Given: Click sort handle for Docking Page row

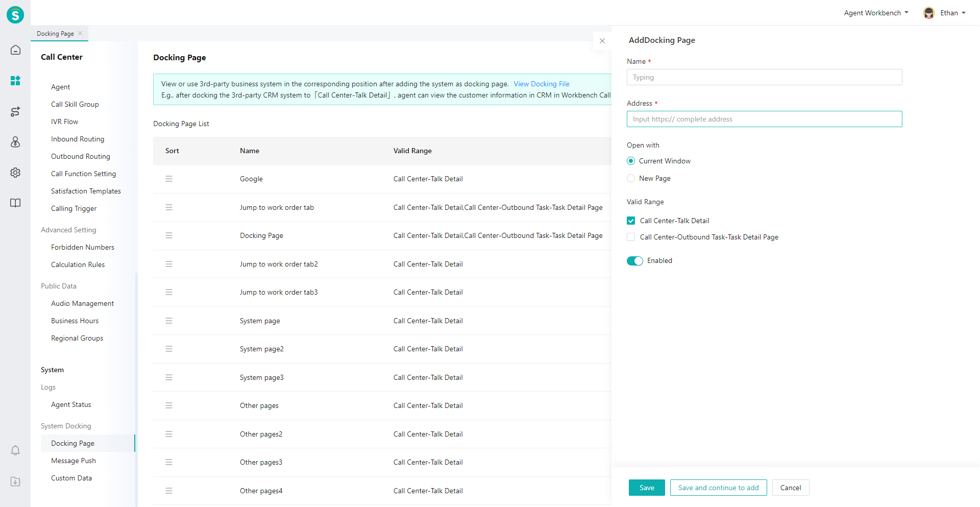Looking at the screenshot, I should (169, 235).
